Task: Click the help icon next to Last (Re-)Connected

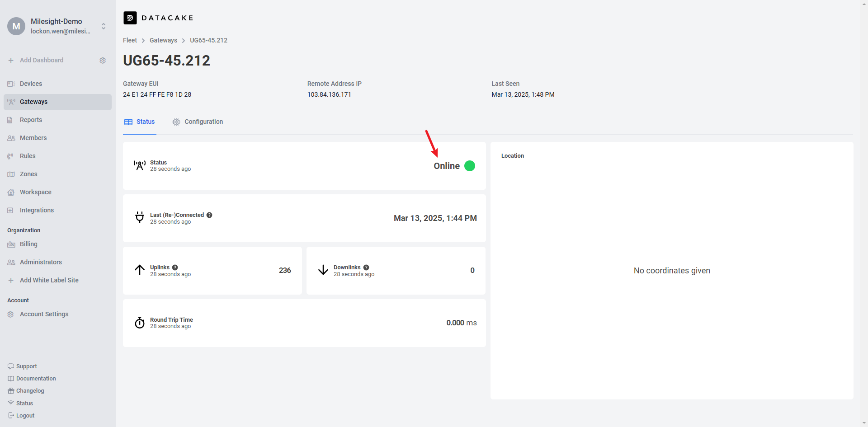Action: click(209, 215)
